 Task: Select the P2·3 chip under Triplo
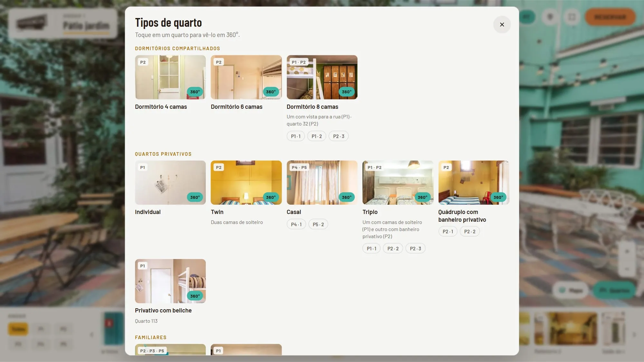pos(415,248)
